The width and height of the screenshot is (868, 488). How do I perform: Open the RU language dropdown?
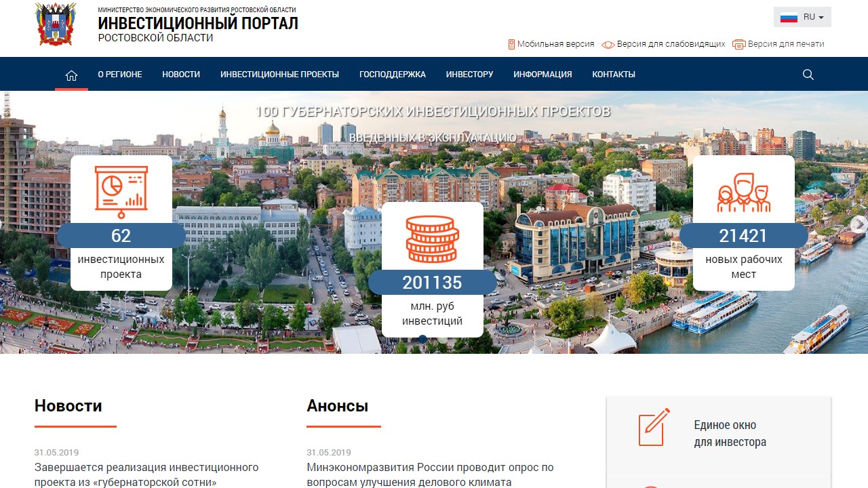pos(802,17)
